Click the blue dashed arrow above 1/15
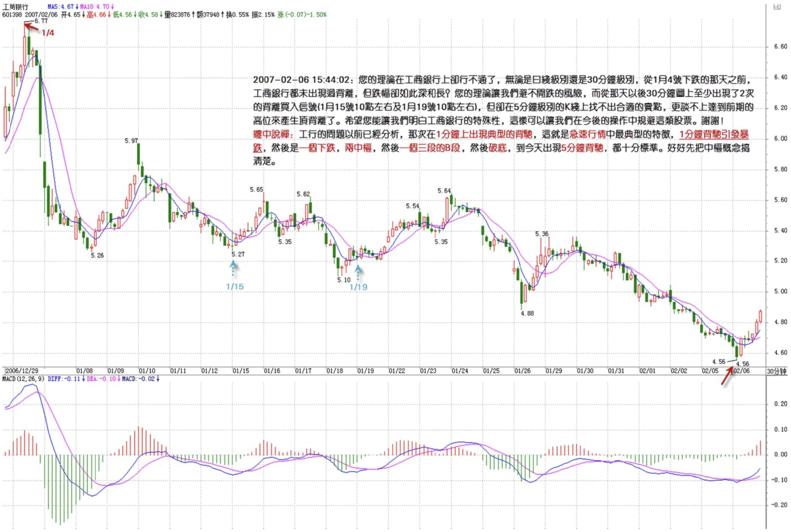The height and width of the screenshot is (532, 791). coord(233,269)
